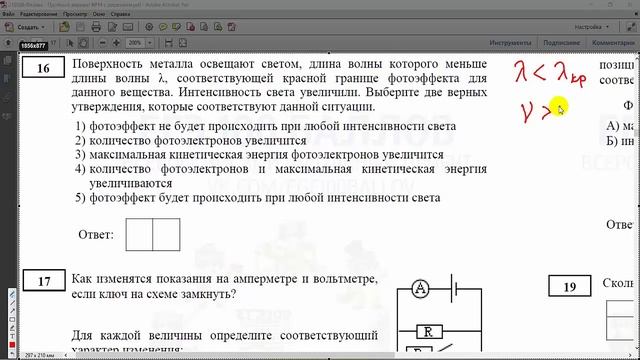The width and height of the screenshot is (640, 360).
Task: Click the protect PDF lock icon
Action: [190, 27]
